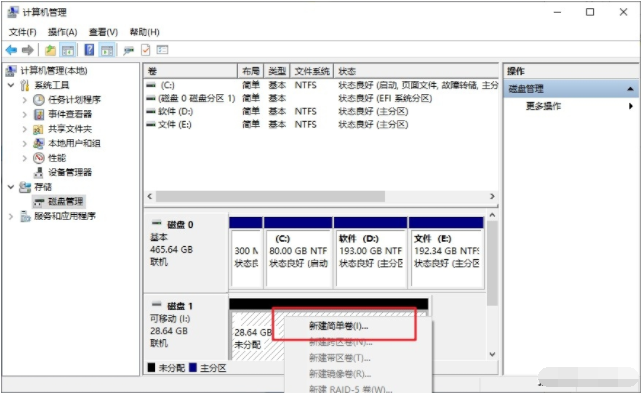Select the 文件 (E:) volume row
The width and height of the screenshot is (644, 396).
tap(322, 124)
